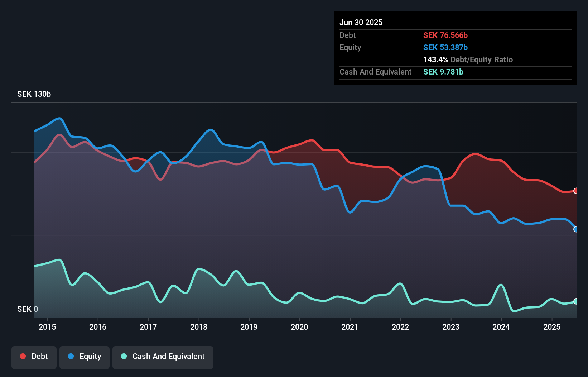Click the SEK 130b y-axis label
Screen dimensions: 588x377
pos(34,94)
